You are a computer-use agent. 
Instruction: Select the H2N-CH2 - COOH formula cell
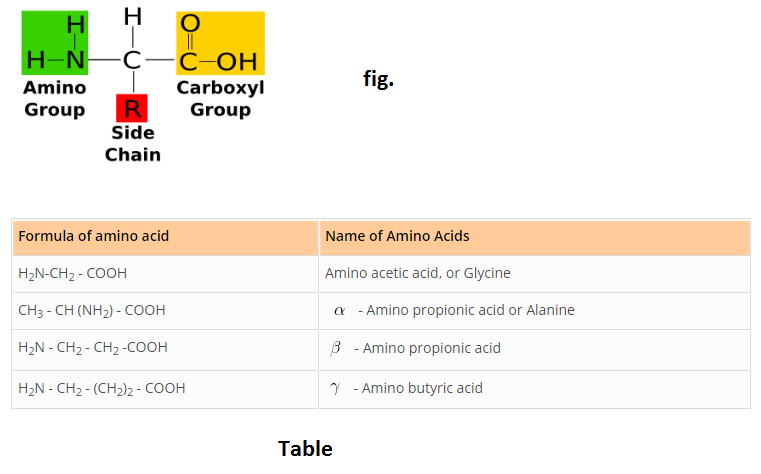(73, 273)
